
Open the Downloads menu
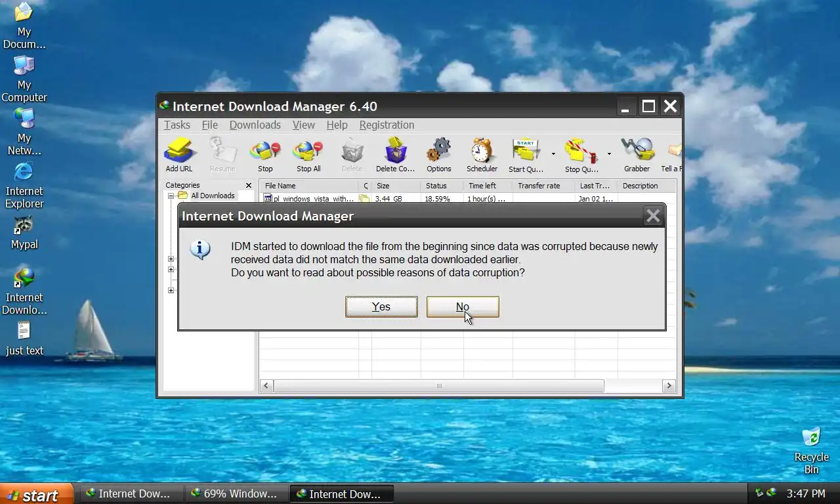pyautogui.click(x=255, y=125)
